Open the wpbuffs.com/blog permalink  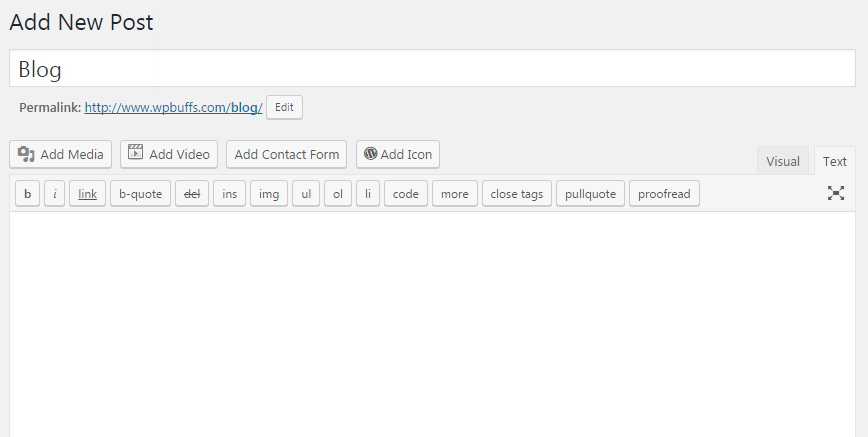pos(173,107)
